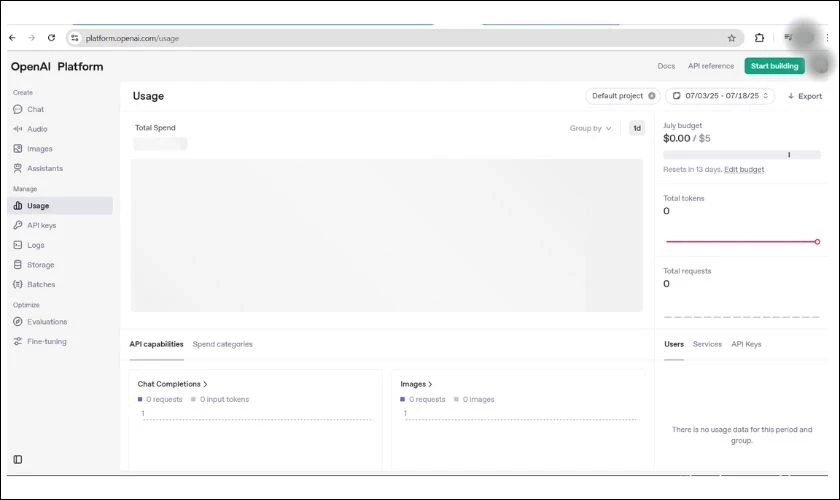Open the Fine-tuning sliders icon
The width and height of the screenshot is (840, 500).
pos(18,341)
